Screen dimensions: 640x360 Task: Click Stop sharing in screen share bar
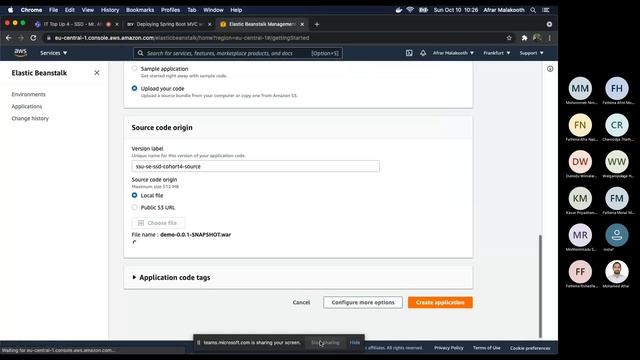[325, 342]
